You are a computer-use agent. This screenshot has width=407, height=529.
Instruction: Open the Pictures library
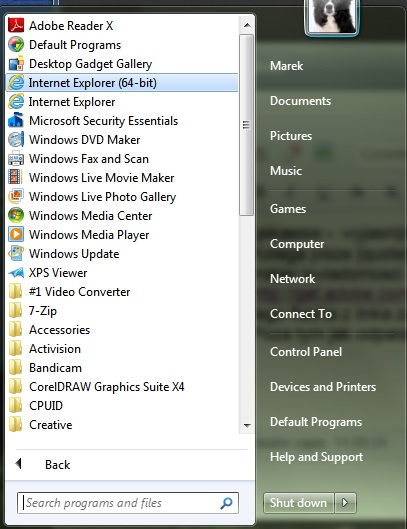pos(291,136)
